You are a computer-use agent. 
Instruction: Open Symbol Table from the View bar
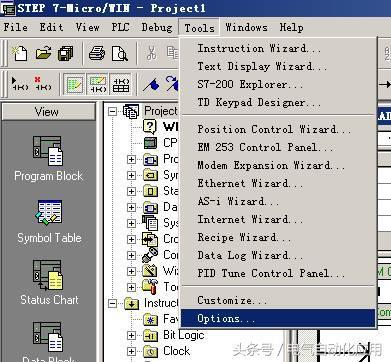coord(49,221)
